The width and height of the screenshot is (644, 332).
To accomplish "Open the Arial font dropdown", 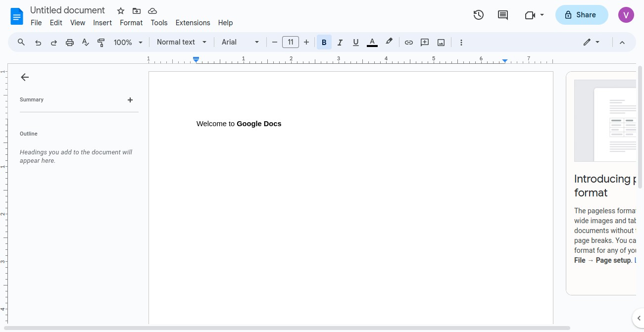I will [x=240, y=42].
